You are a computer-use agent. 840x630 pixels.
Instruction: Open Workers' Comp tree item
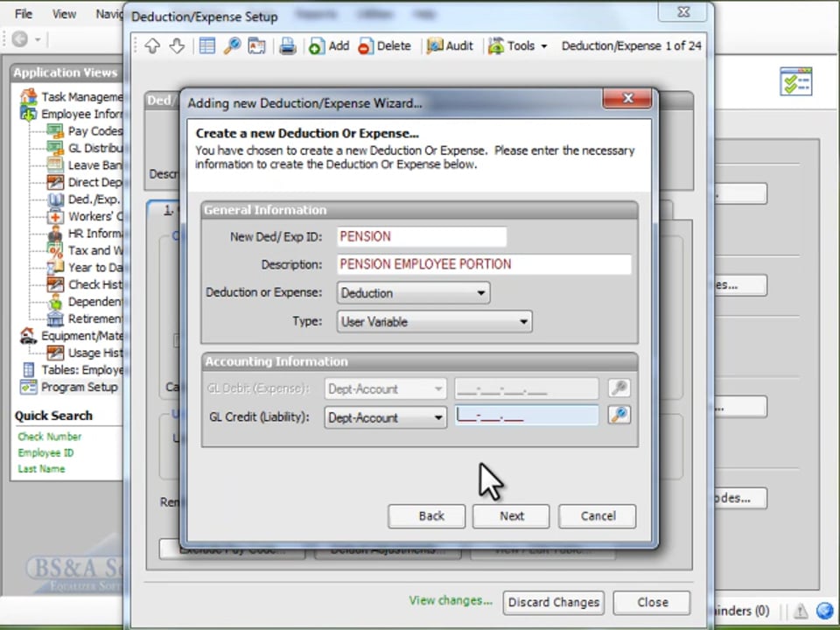coord(85,216)
